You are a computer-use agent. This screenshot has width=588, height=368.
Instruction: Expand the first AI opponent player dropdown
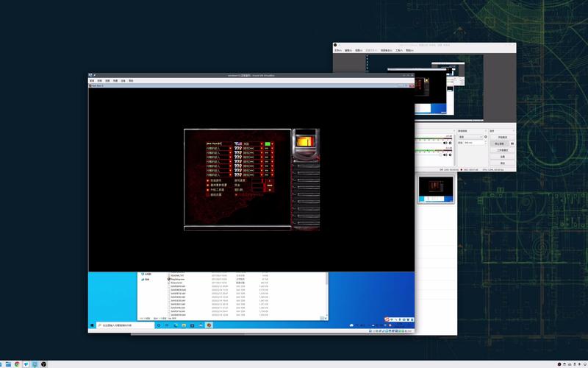[230, 149]
